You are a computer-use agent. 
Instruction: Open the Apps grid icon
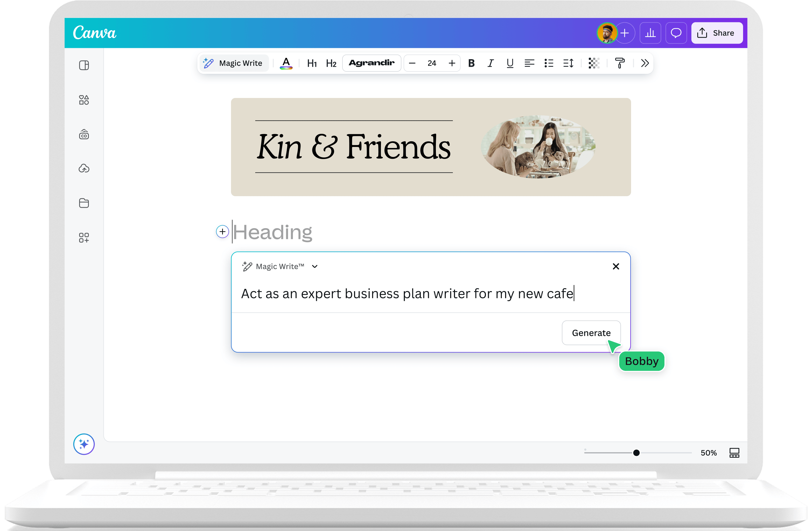(84, 238)
